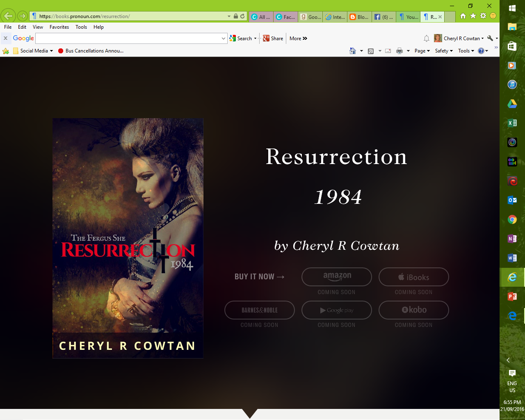Expand the More toolbar options
This screenshot has width=525, height=420.
coord(298,38)
